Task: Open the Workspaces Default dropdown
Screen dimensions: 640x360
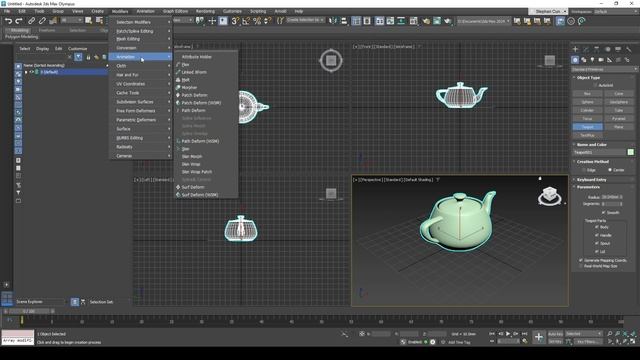Action: click(616, 11)
